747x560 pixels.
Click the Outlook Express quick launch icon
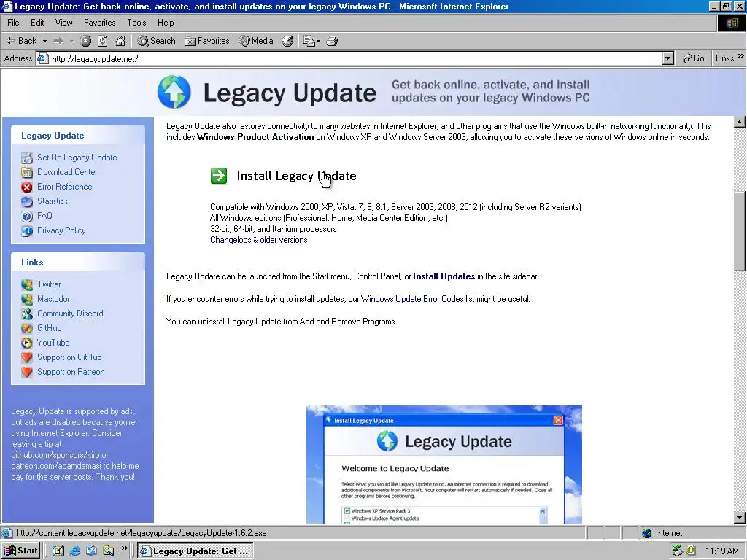point(91,551)
